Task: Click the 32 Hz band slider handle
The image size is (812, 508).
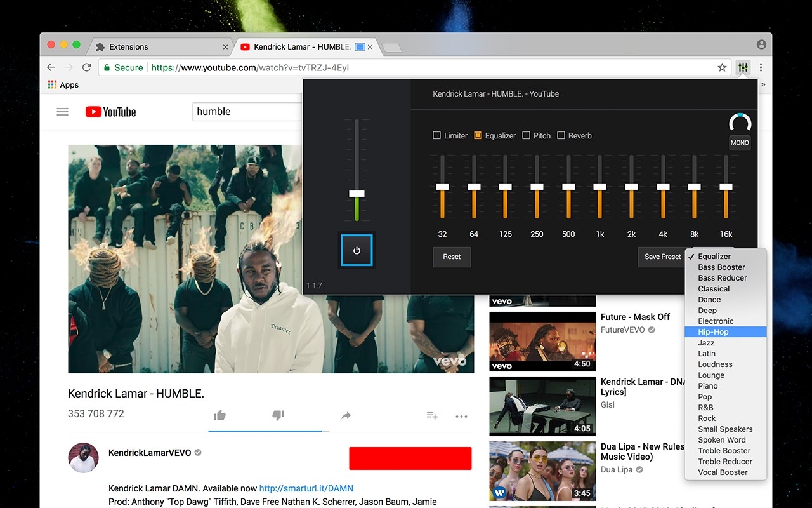Action: tap(442, 187)
